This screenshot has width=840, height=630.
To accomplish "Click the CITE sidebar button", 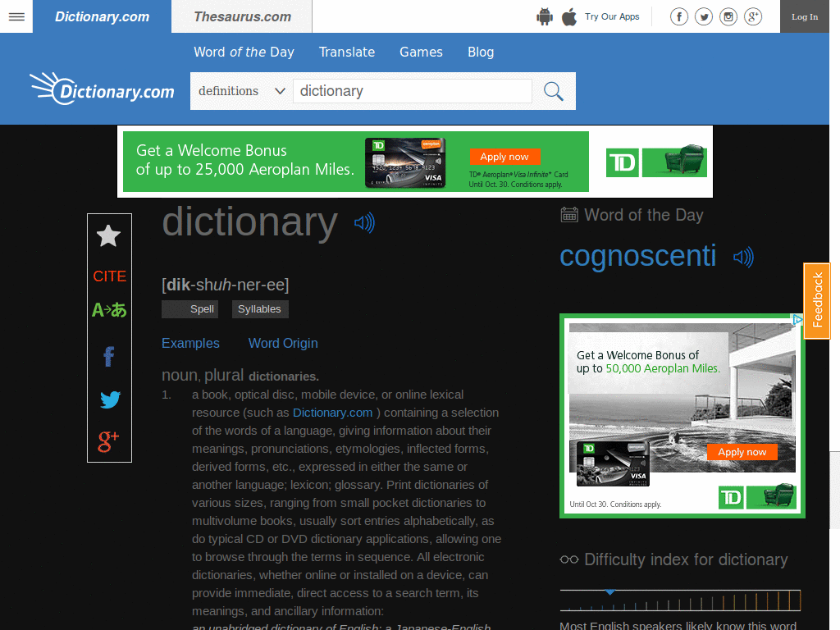I will pyautogui.click(x=109, y=276).
